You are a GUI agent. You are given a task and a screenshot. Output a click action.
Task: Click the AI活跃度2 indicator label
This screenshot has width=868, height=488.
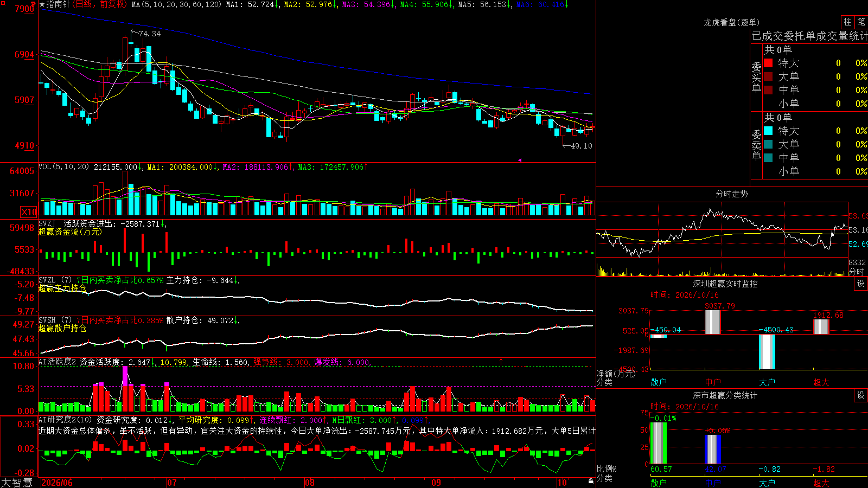point(58,362)
